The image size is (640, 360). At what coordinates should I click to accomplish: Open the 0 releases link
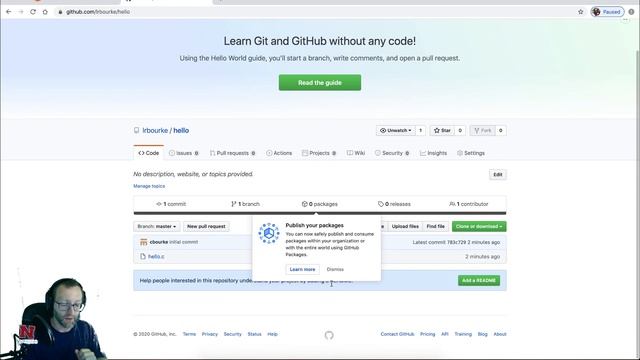click(x=394, y=204)
